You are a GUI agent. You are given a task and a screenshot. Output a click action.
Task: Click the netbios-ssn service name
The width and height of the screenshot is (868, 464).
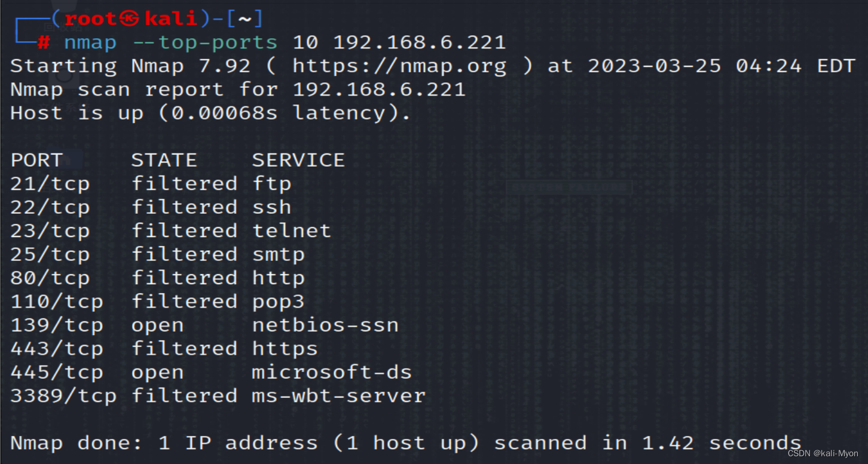tap(325, 325)
